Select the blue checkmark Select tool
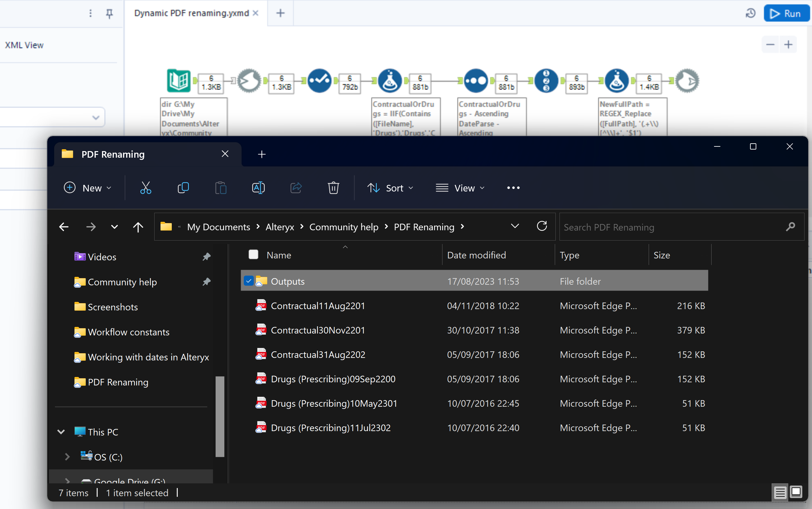The width and height of the screenshot is (812, 509). 319,81
